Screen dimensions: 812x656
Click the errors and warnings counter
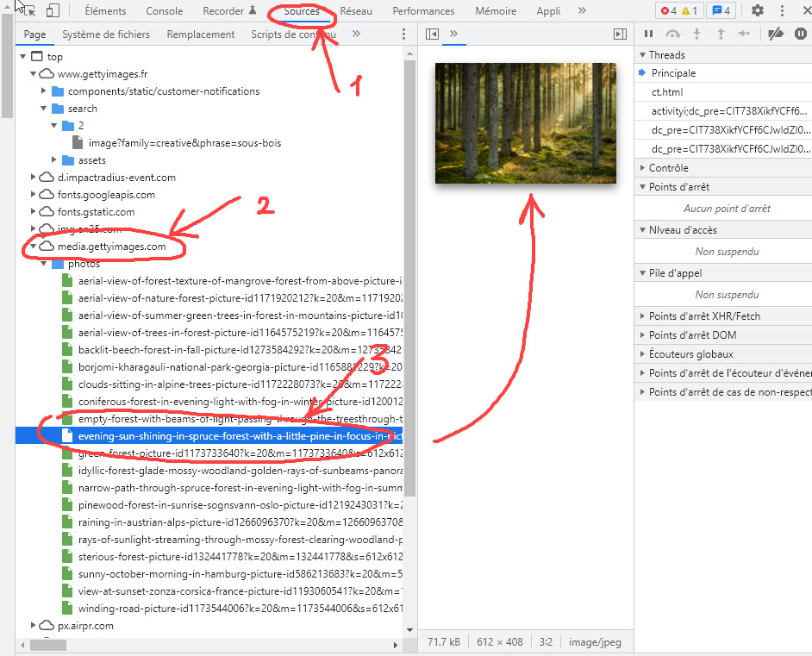pyautogui.click(x=679, y=10)
